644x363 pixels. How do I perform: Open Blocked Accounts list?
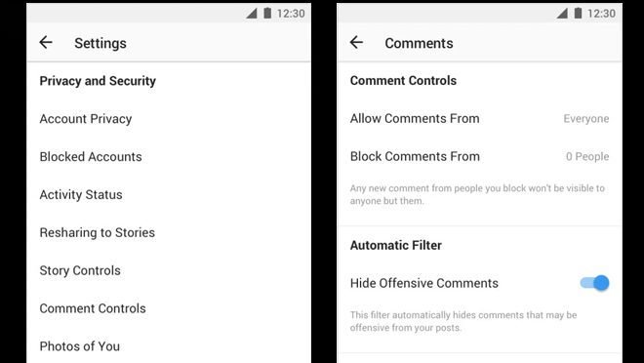169,157
